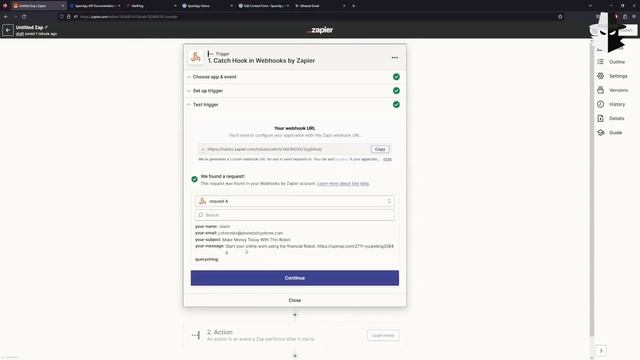Click the webhook icon in the request A selector
The image size is (640, 360).
coord(202,201)
